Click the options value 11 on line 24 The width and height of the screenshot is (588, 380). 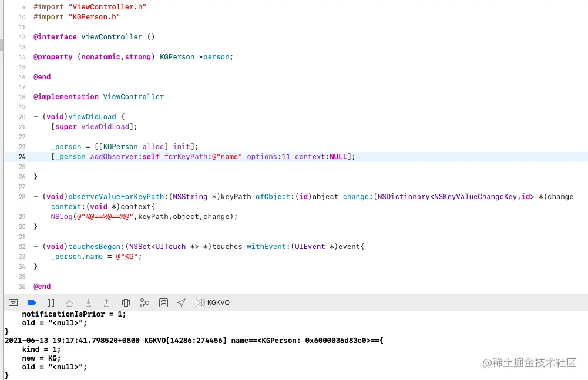tap(285, 157)
